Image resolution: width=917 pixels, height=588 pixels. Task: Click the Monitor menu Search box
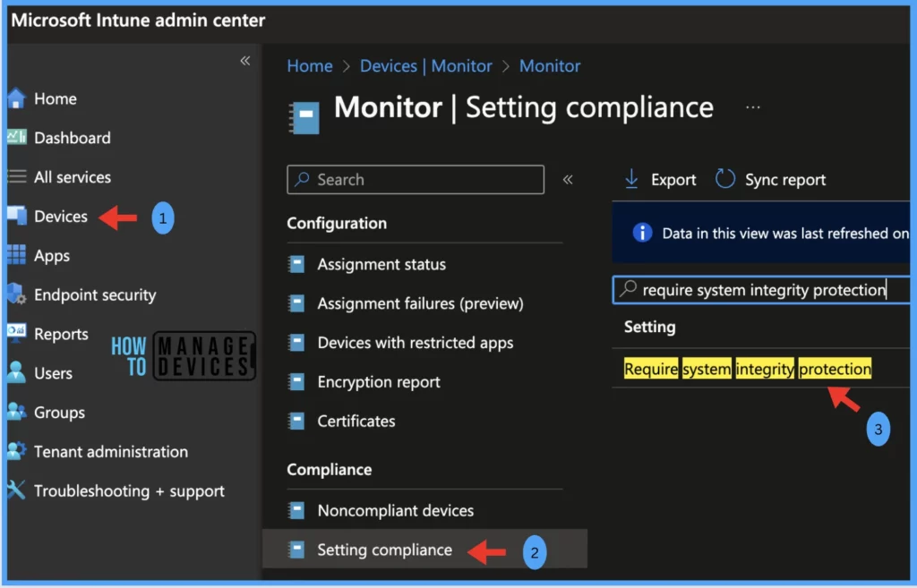coord(416,179)
